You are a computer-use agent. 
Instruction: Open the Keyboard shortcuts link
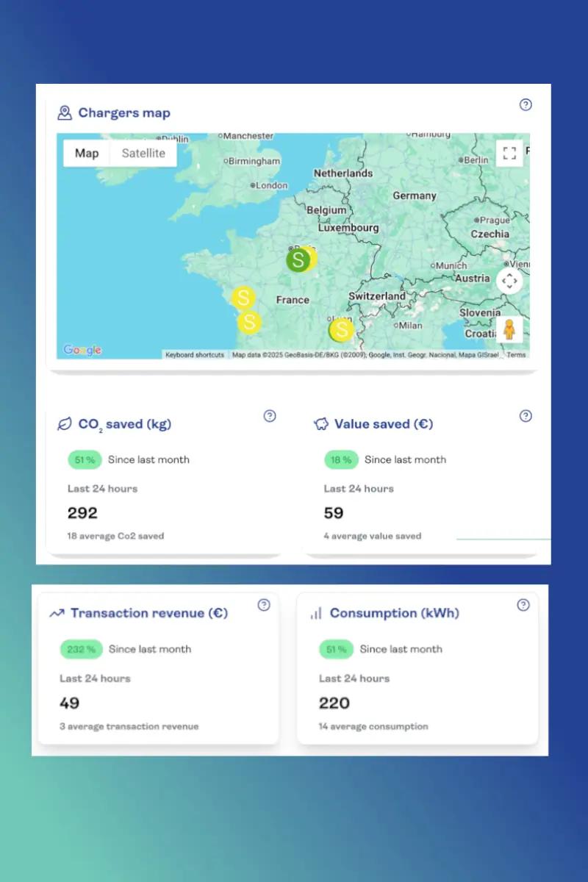(x=195, y=355)
